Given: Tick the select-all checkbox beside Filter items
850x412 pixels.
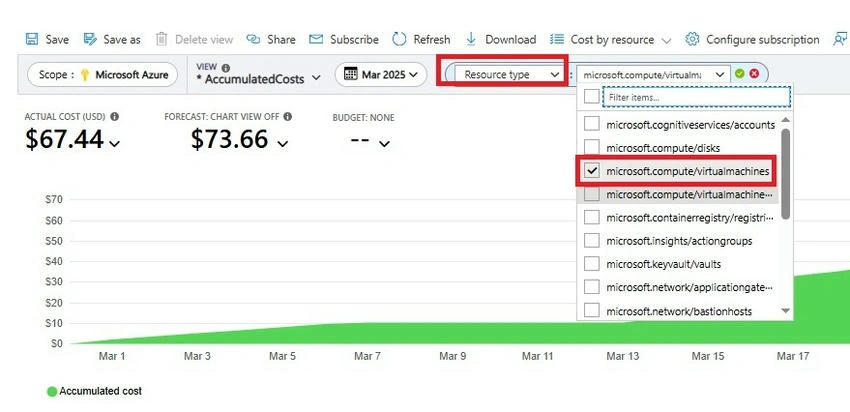Looking at the screenshot, I should [591, 97].
